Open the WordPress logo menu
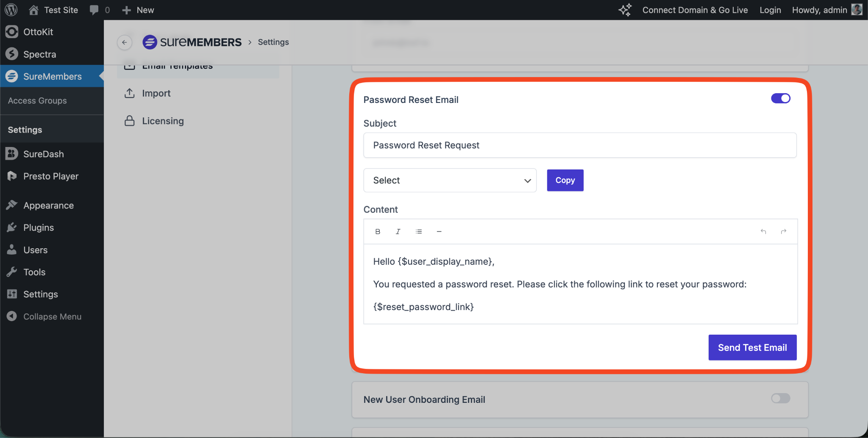The width and height of the screenshot is (868, 438). (x=11, y=10)
